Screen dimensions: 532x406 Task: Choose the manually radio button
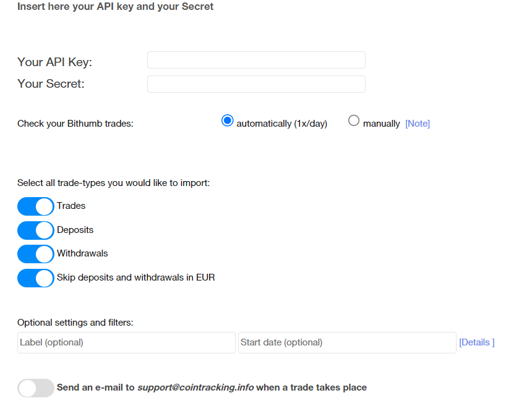(x=354, y=121)
